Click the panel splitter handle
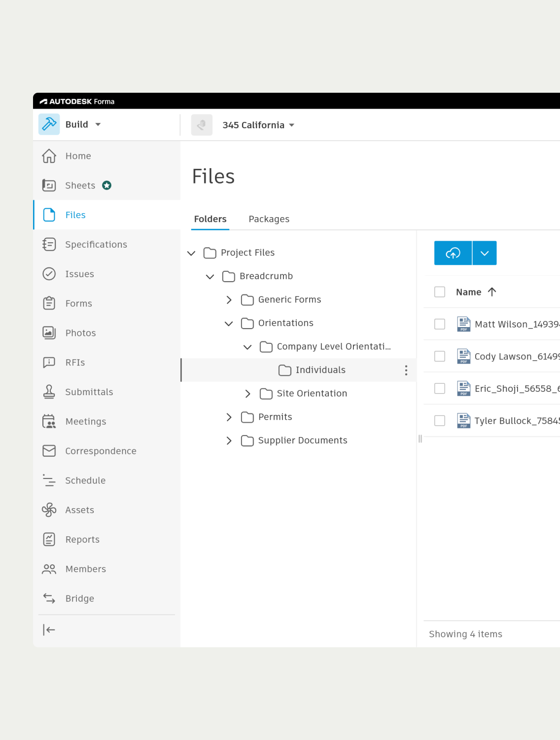 pos(420,439)
